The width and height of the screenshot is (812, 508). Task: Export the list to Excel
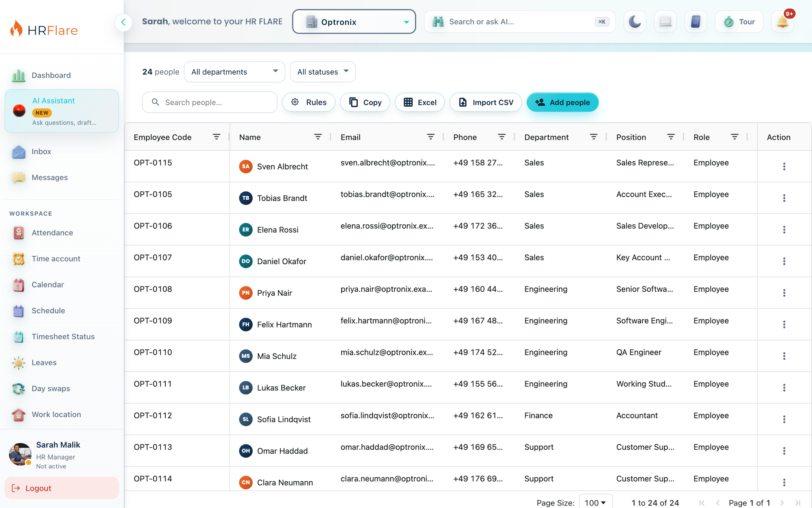(x=419, y=102)
